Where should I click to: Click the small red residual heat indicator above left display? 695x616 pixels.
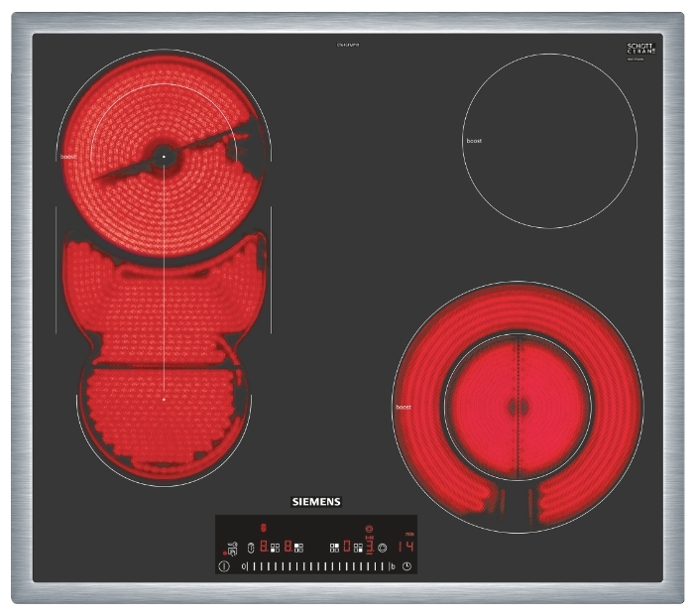(264, 529)
